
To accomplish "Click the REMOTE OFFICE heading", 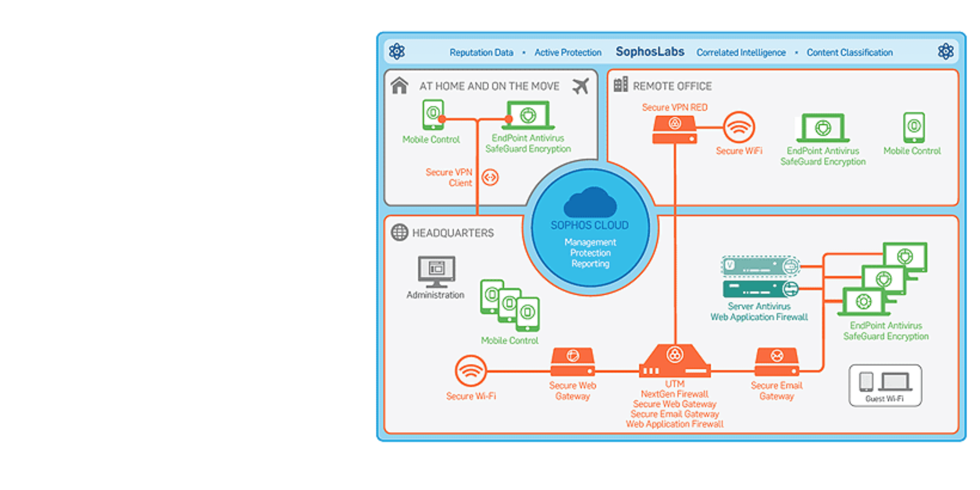I will click(x=672, y=86).
